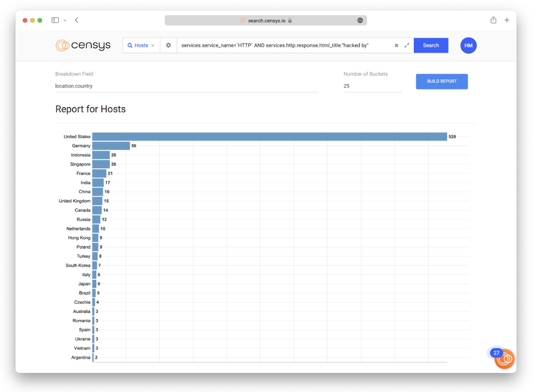Open search settings gear icon
The height and width of the screenshot is (392, 536).
[168, 45]
